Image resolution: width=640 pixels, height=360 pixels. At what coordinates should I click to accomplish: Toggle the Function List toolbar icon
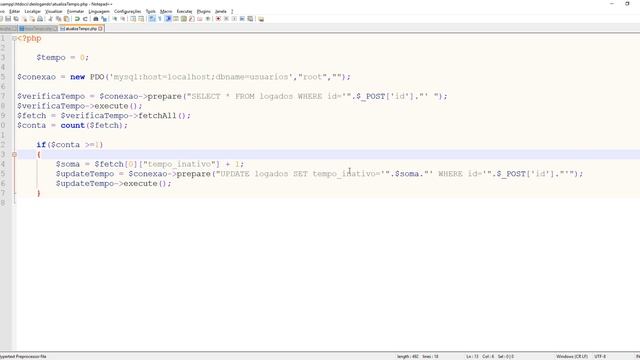[x=191, y=19]
